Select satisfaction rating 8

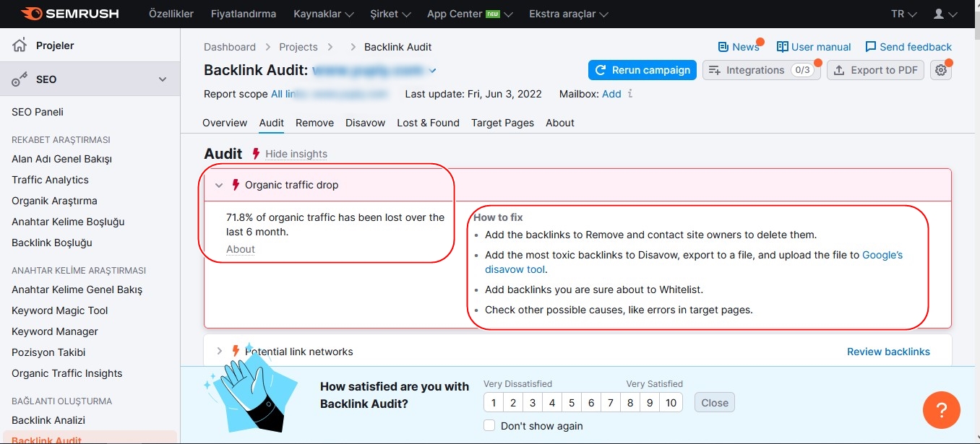pyautogui.click(x=629, y=403)
